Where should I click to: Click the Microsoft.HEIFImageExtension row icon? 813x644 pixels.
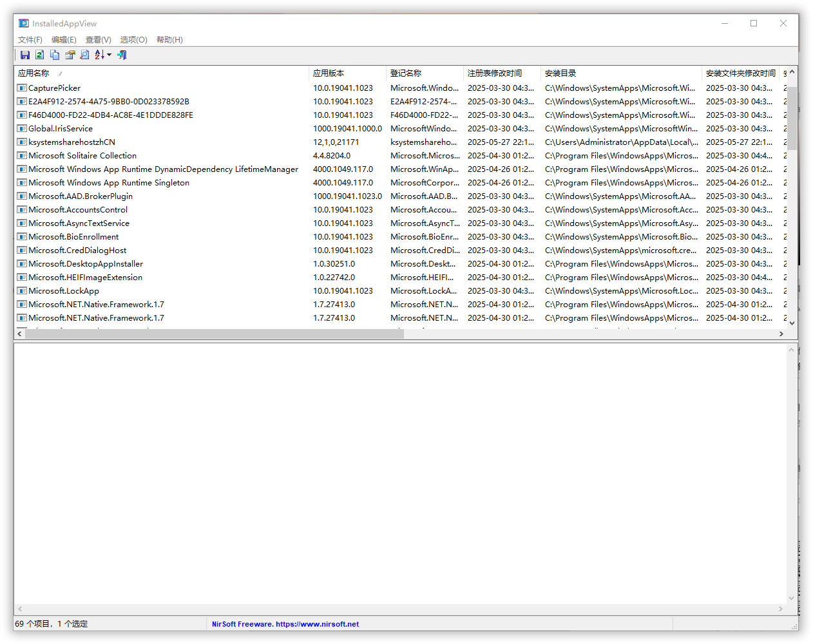point(22,278)
